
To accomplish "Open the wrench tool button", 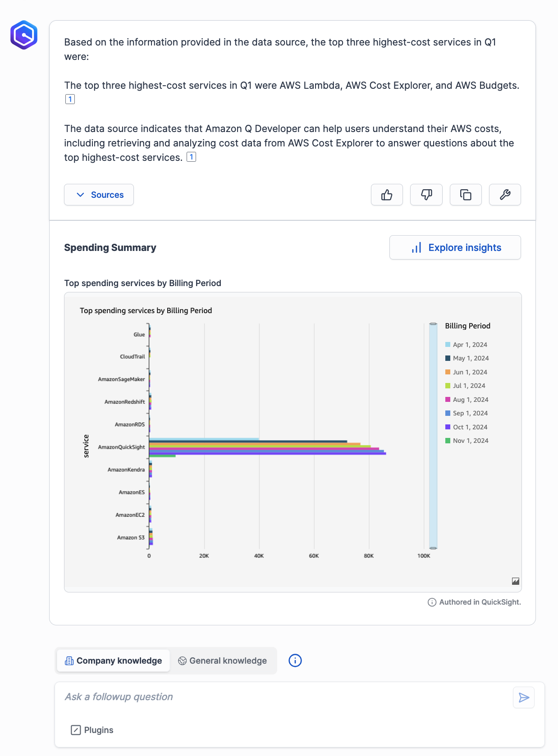I will [x=505, y=195].
